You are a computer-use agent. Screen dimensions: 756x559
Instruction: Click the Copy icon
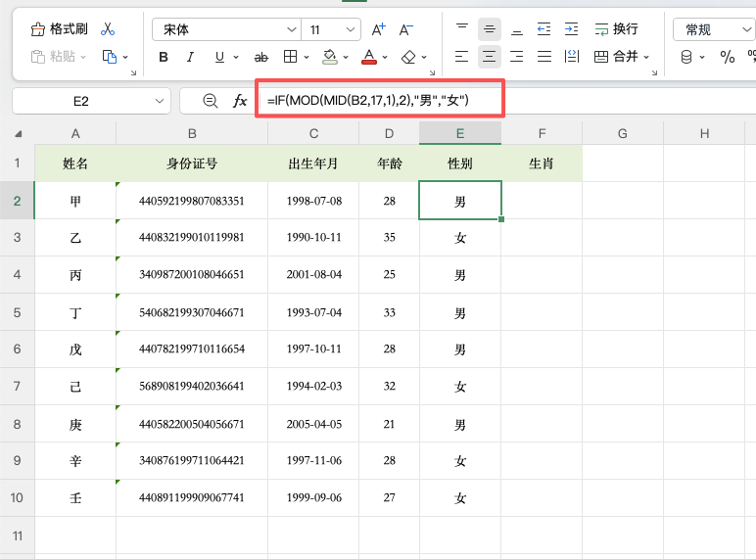click(x=110, y=57)
